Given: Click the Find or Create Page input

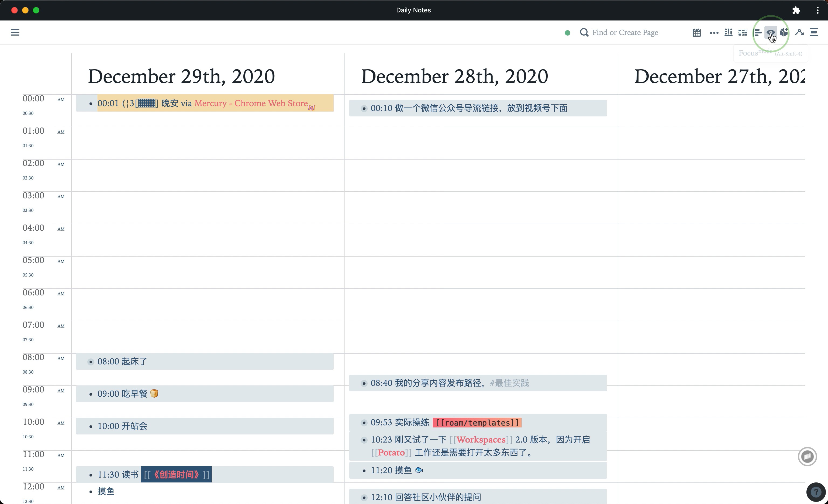Looking at the screenshot, I should coord(625,33).
